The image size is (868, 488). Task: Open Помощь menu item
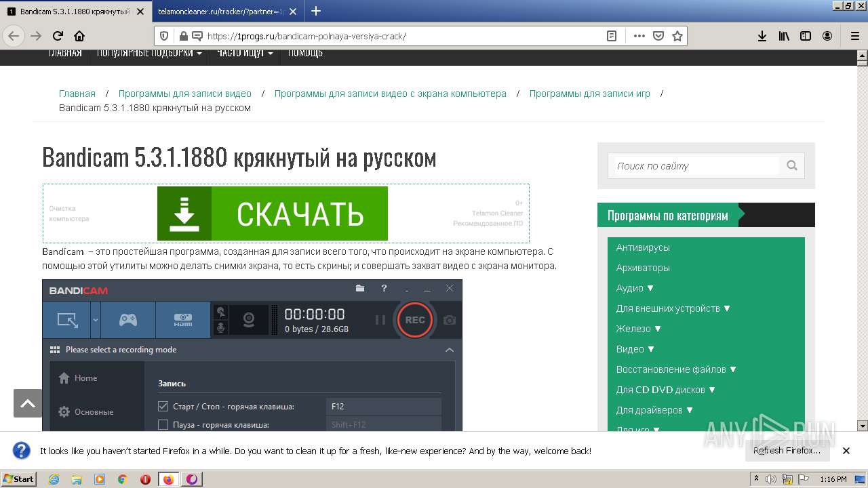click(305, 53)
